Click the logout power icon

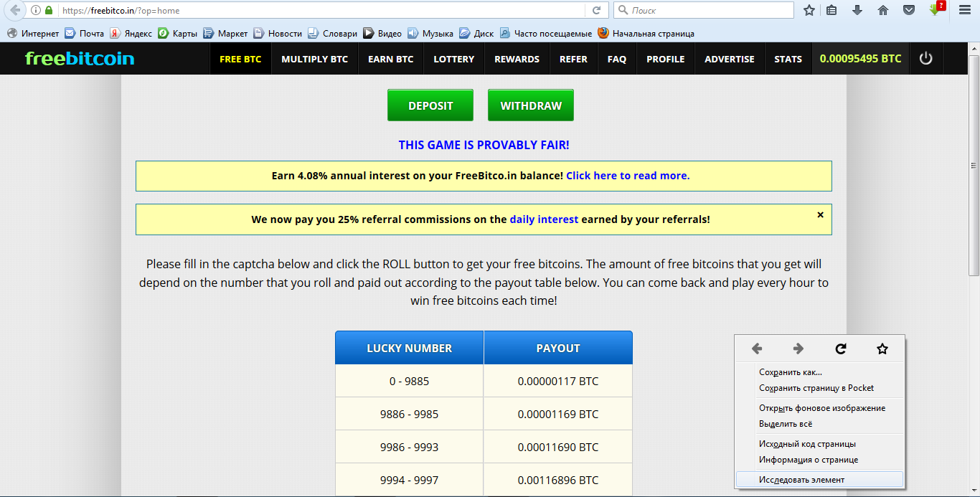925,59
